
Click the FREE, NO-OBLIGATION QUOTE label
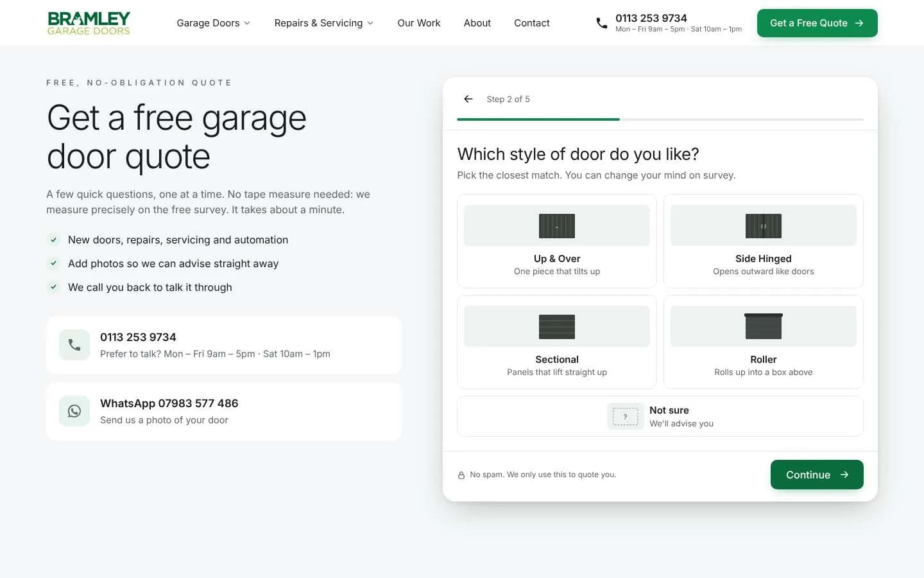pos(139,83)
